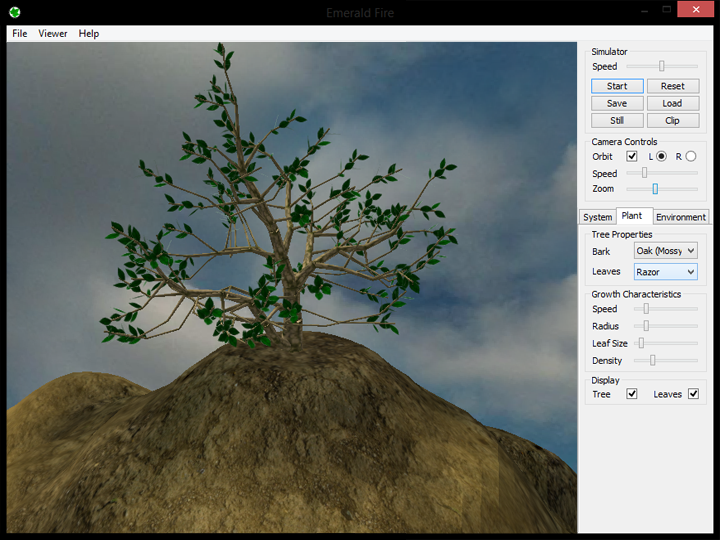This screenshot has width=720, height=540.
Task: Reset the simulator
Action: point(672,86)
